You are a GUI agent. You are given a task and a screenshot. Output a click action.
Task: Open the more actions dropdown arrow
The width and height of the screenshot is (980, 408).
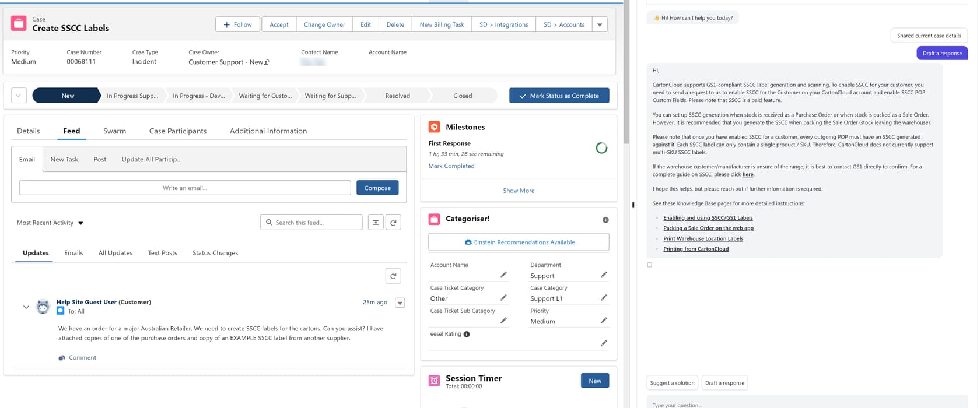click(600, 24)
